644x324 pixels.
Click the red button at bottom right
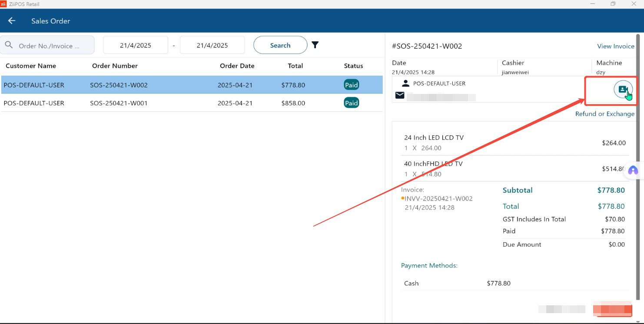[x=612, y=309]
